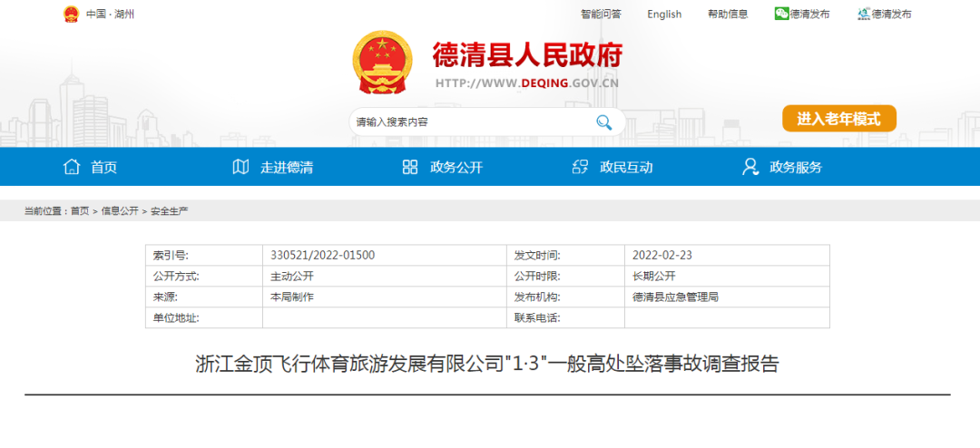Click the map icon beside 走进德清
980x448 pixels.
[240, 167]
